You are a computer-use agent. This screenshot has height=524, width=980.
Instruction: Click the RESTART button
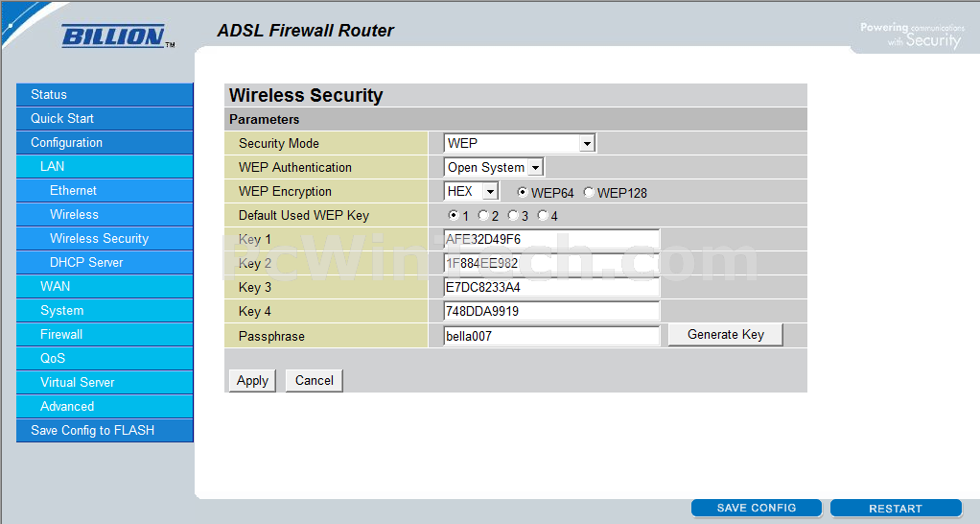pyautogui.click(x=896, y=508)
